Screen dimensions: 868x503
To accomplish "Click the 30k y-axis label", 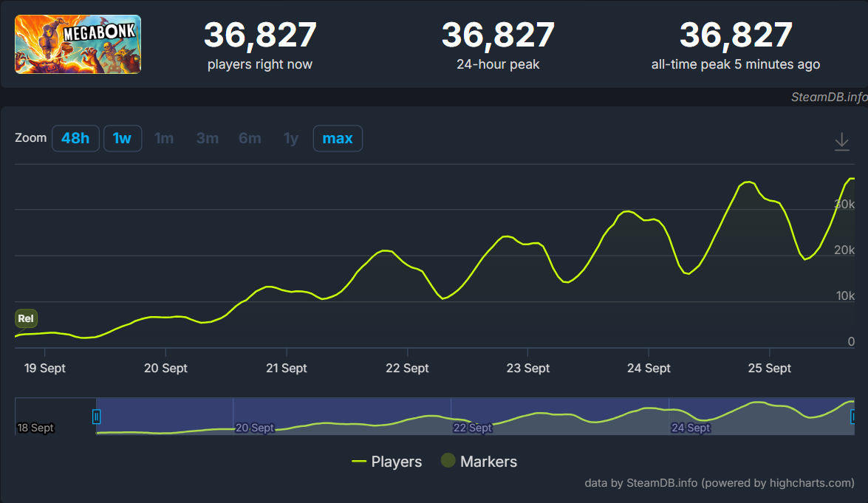I will [x=845, y=204].
